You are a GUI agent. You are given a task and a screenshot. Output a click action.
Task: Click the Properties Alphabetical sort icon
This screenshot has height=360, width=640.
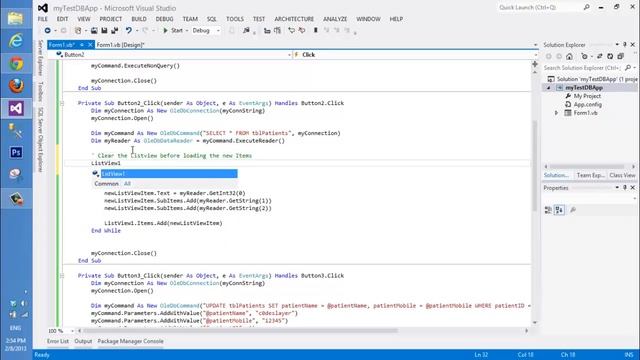coord(559,210)
